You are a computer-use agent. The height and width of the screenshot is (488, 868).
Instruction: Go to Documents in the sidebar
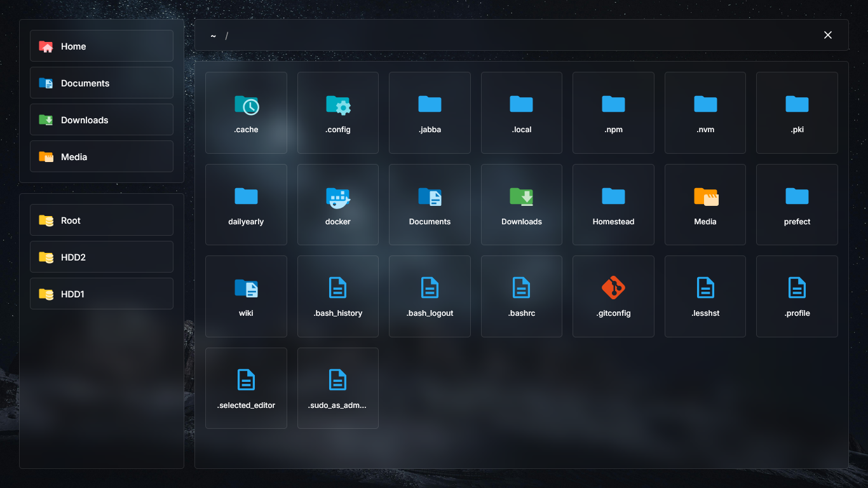point(102,83)
